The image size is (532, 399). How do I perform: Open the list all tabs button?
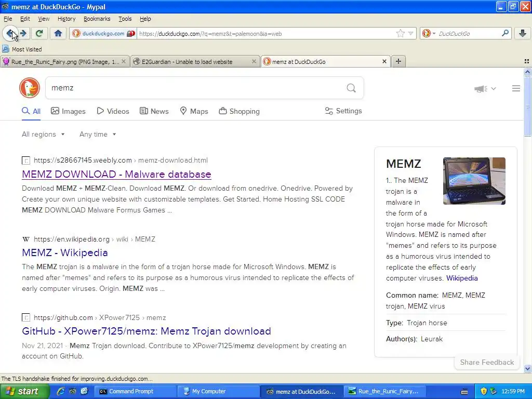[527, 61]
